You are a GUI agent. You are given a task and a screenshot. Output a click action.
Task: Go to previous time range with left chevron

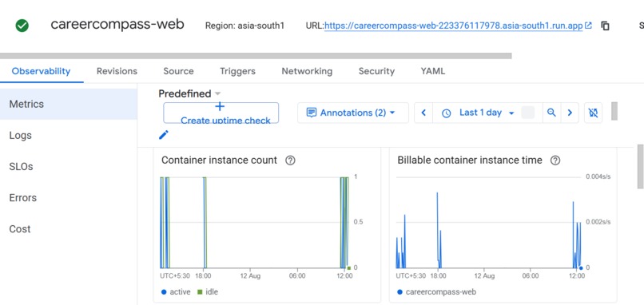click(423, 113)
